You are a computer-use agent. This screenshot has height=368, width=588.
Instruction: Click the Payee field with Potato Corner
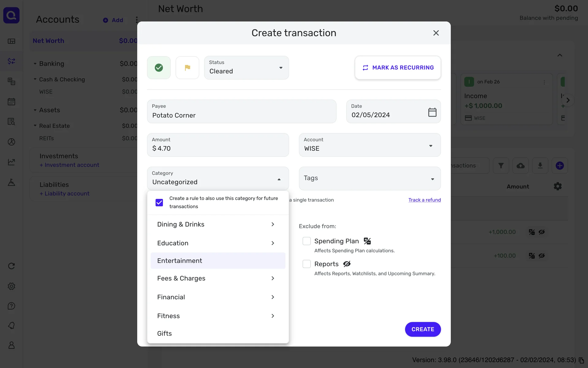click(242, 112)
